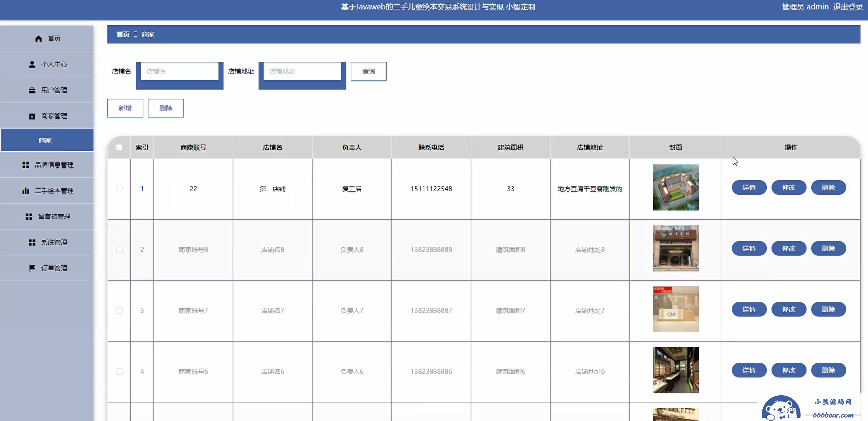The image size is (868, 421).
Task: Click the person icon beside 个人中心
Action: click(32, 64)
